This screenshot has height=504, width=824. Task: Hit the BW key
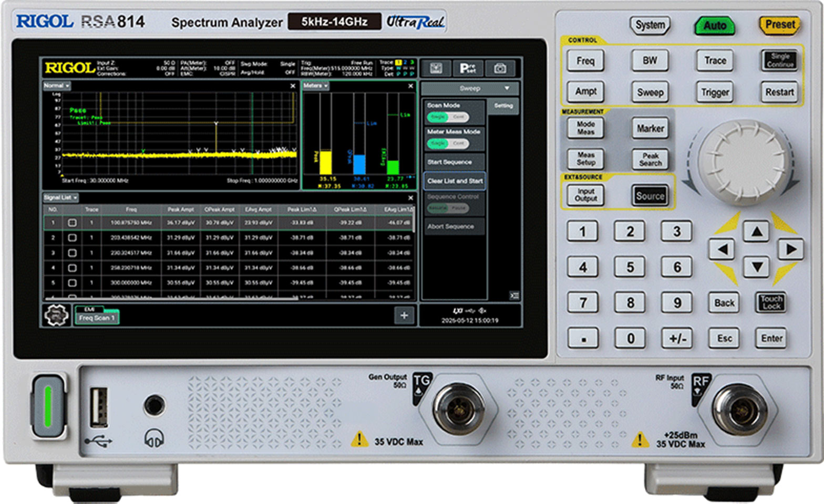pyautogui.click(x=650, y=60)
